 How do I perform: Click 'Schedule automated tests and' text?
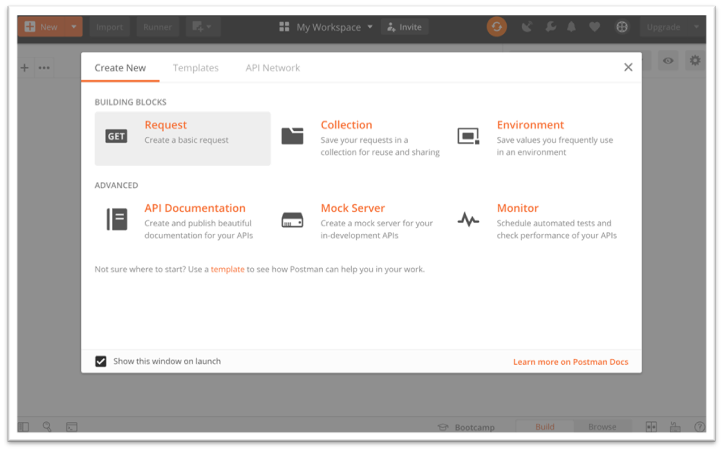point(554,223)
